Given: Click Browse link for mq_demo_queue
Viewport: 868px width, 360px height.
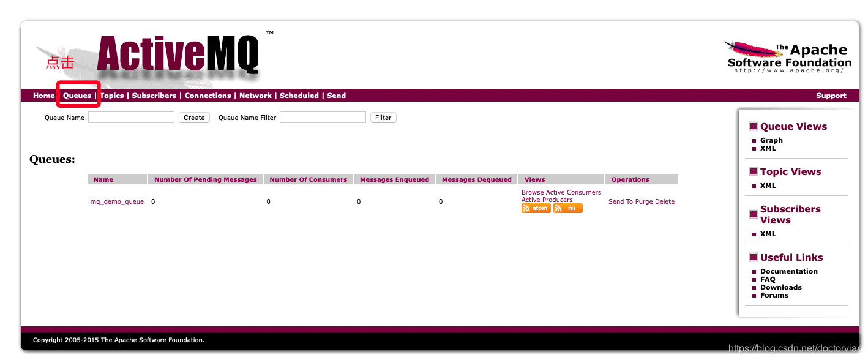Looking at the screenshot, I should (x=533, y=192).
